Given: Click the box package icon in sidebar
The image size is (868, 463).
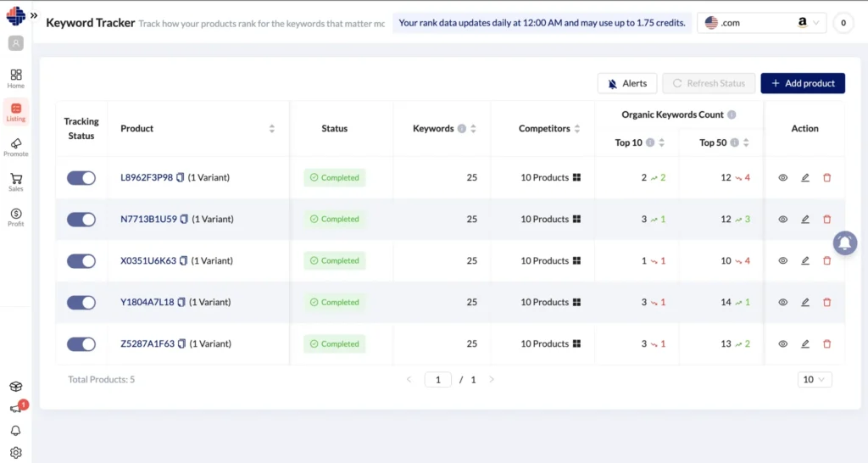Looking at the screenshot, I should coord(15,386).
